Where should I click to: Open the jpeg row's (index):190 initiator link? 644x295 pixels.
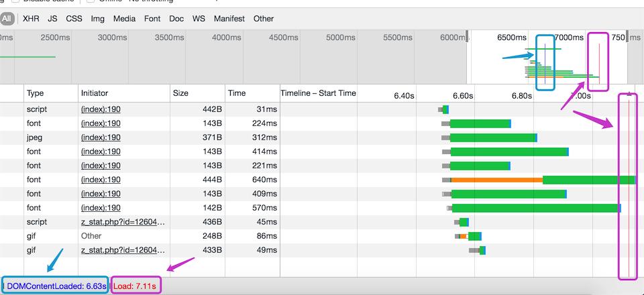[101, 137]
